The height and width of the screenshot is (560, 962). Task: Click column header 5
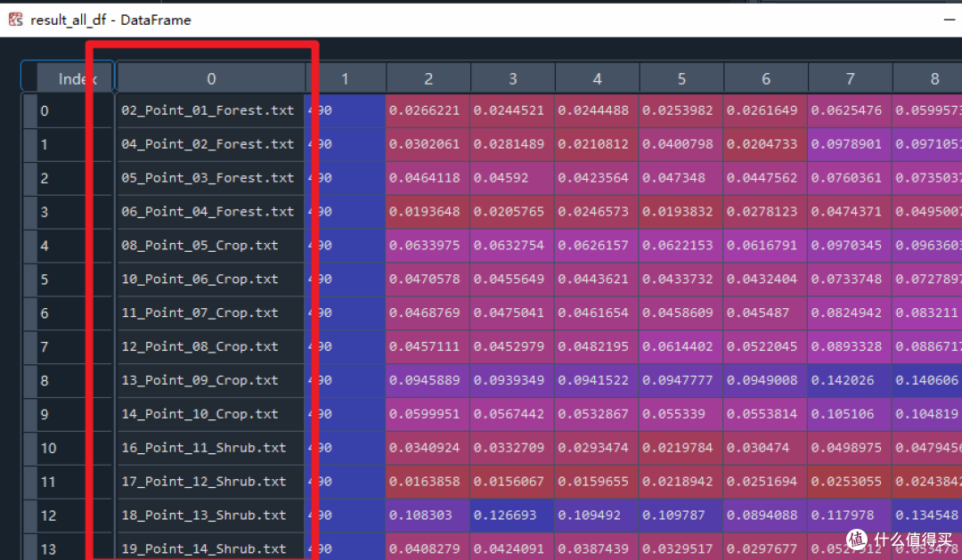(681, 79)
